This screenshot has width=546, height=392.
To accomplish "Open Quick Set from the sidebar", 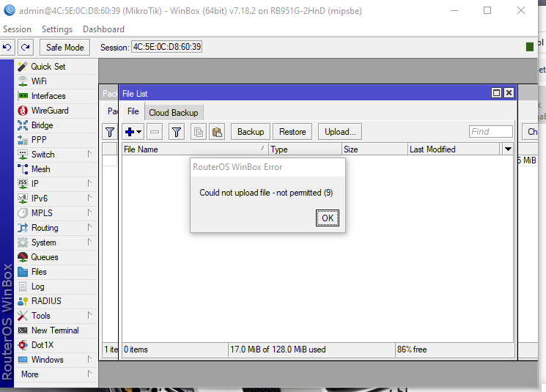I will (56, 67).
